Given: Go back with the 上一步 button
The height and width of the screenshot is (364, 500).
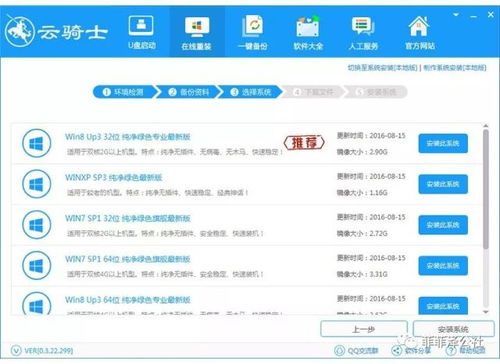Looking at the screenshot, I should [x=364, y=329].
